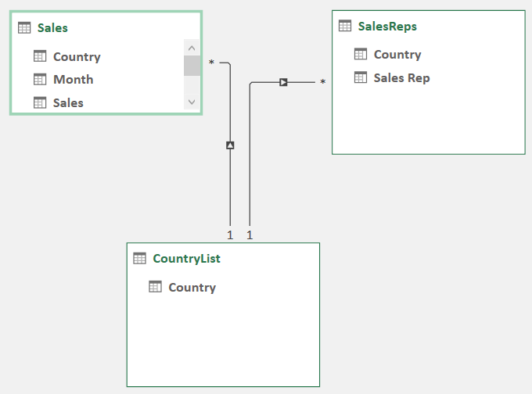
Task: Click the Sales table scrollbar thumb
Action: point(192,66)
